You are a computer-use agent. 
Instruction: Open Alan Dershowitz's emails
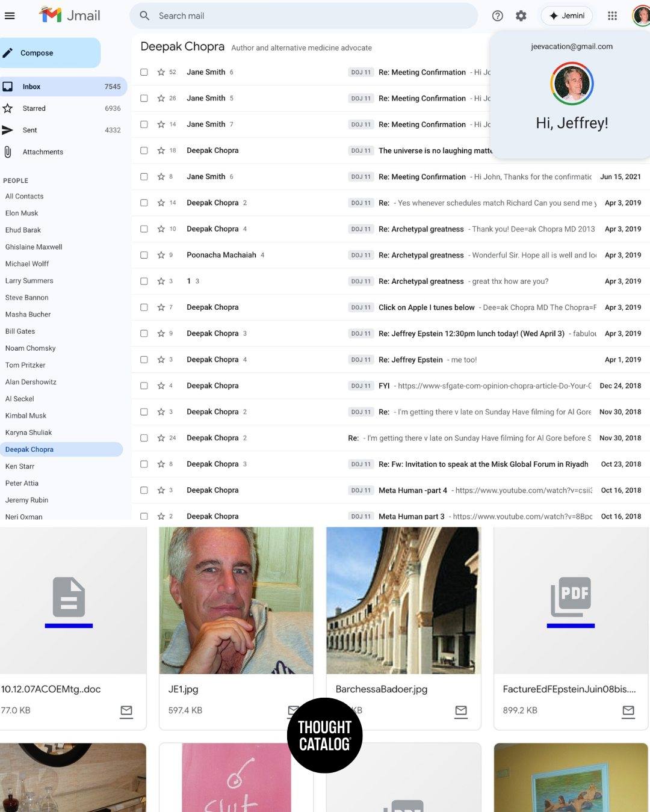31,382
